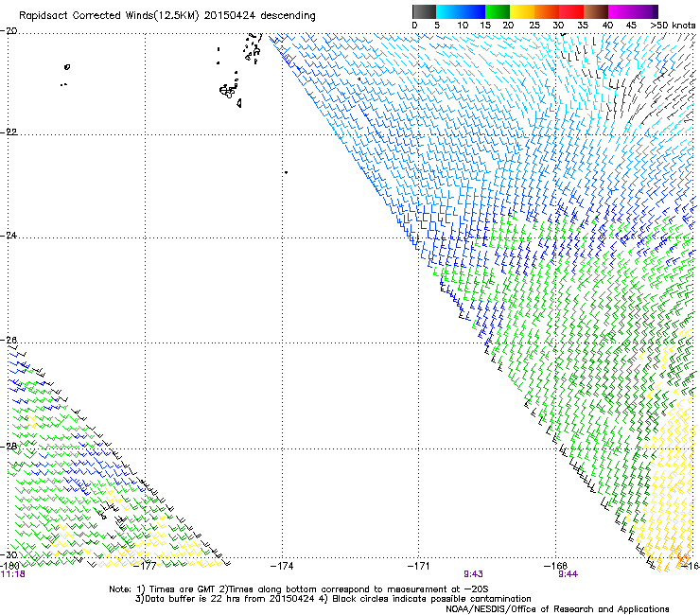Screen dimensions: 700x615
Task: Click the purple '9:44' time stamp
Action: click(x=568, y=574)
